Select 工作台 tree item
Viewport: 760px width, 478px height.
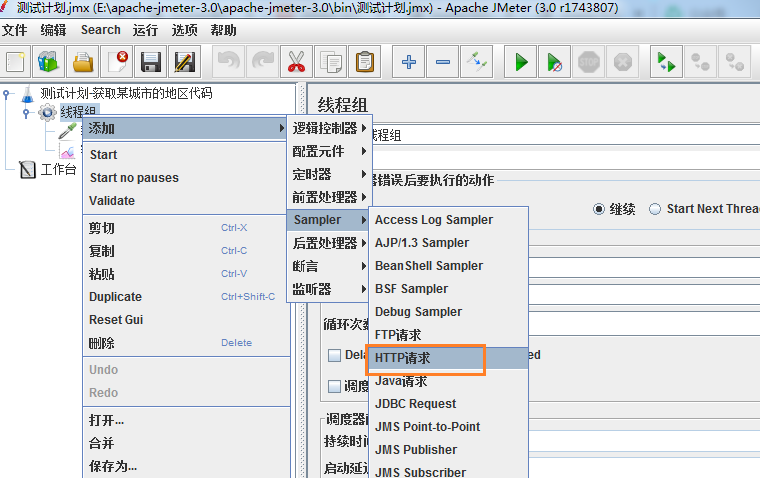58,169
